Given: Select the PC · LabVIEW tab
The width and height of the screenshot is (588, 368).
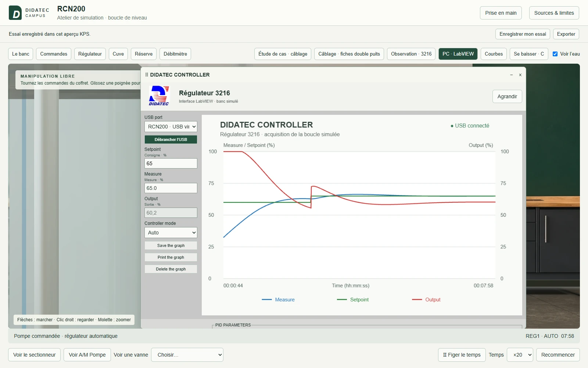Looking at the screenshot, I should pos(458,54).
